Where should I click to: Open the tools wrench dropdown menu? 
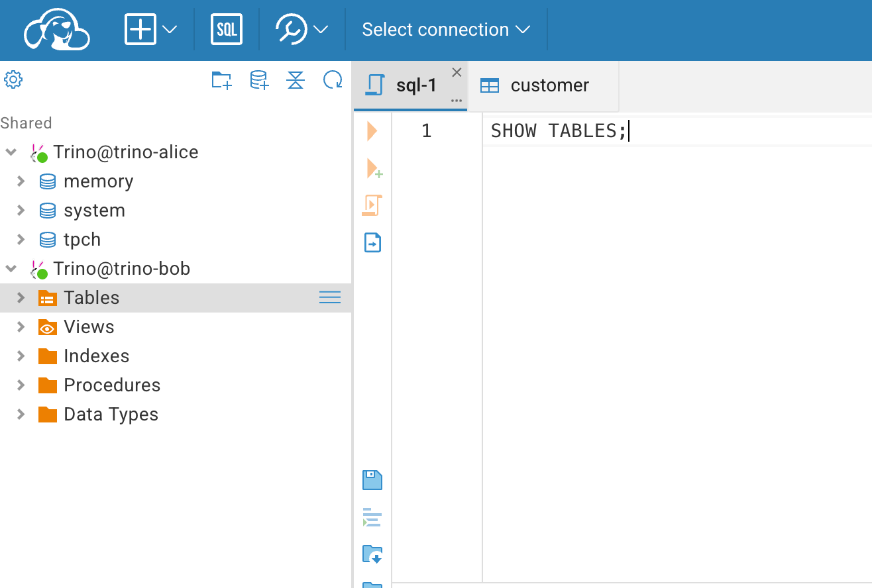point(302,30)
